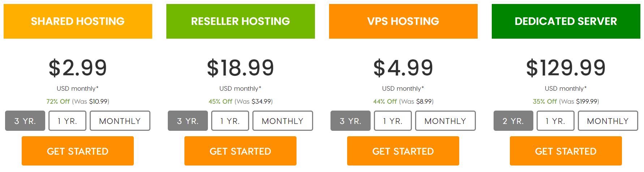Open the VPS Hosting header banner
Viewport: 644px width, 172px height.
[x=403, y=21]
